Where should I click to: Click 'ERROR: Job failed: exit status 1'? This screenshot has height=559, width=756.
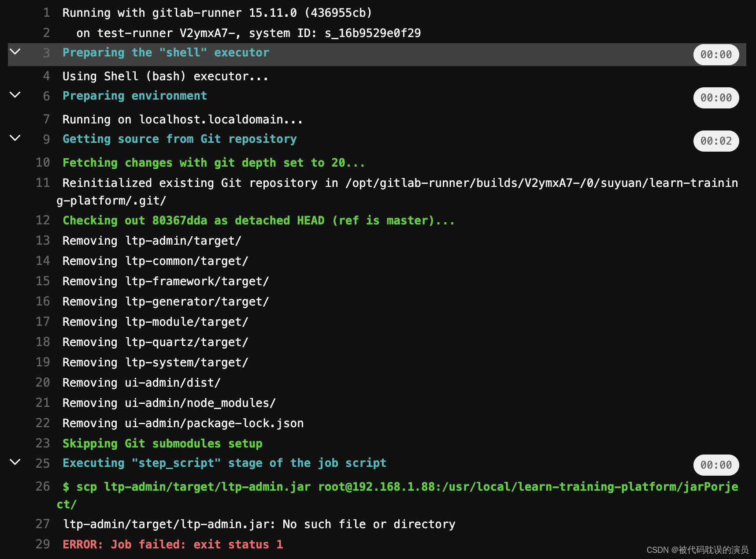pyautogui.click(x=173, y=544)
